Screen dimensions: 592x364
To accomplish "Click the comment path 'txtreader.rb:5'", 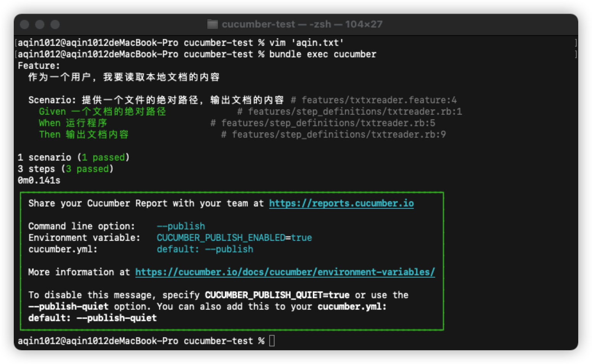I will 398,123.
